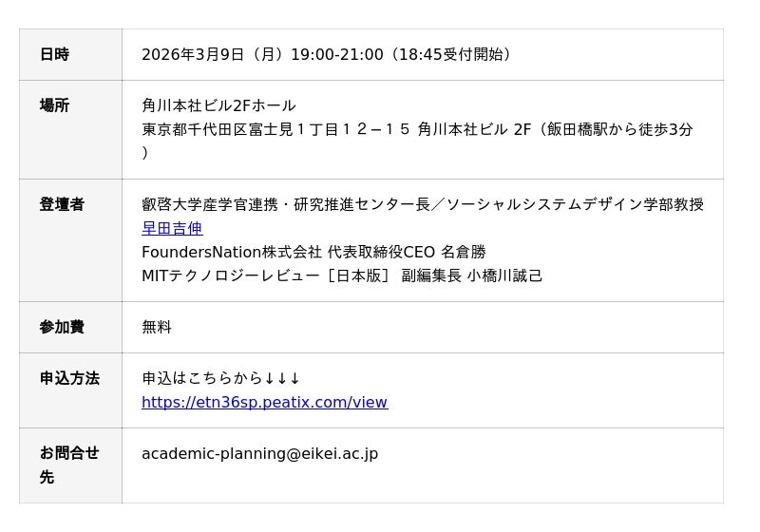This screenshot has height=532, width=760.
Task: Open the etn36sp.peatix.com registration link
Action: pos(264,403)
